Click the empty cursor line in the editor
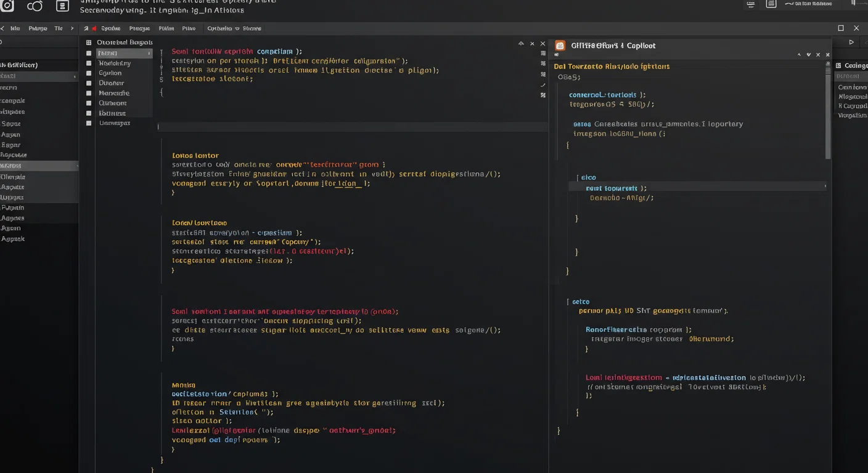This screenshot has height=473, width=868. click(353, 126)
